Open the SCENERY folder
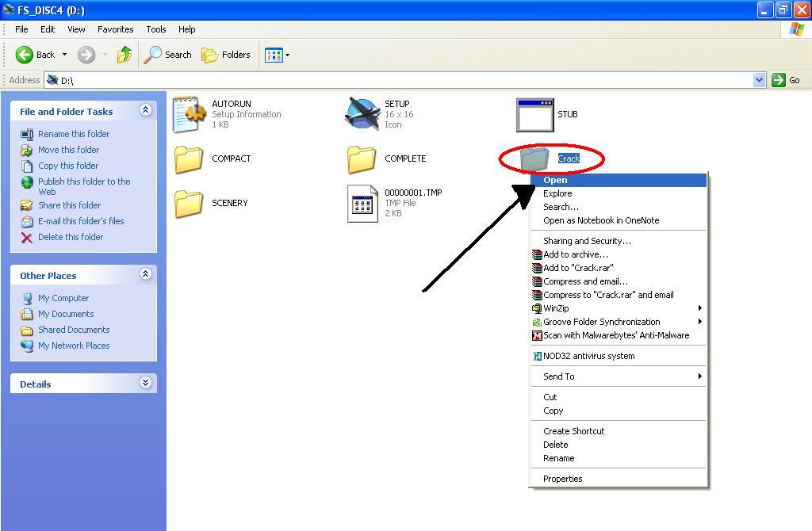Viewport: 812px width, 531px height. [190, 204]
